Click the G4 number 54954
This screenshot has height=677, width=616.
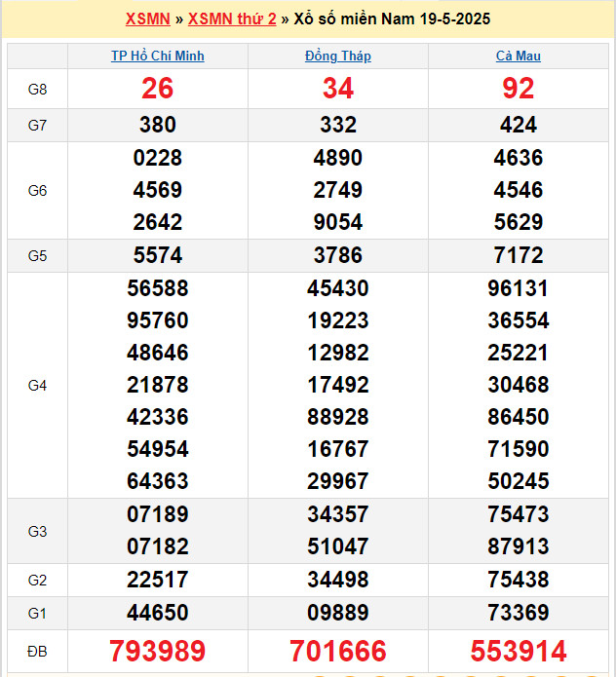158,449
